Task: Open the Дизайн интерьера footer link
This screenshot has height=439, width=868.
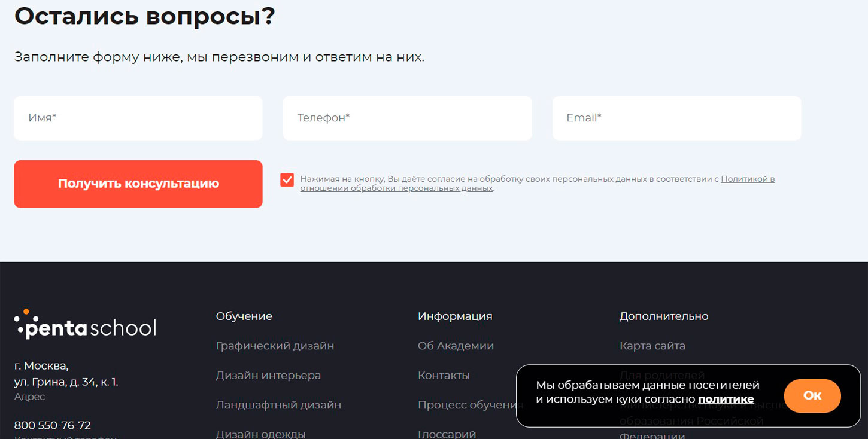Action: coord(268,376)
